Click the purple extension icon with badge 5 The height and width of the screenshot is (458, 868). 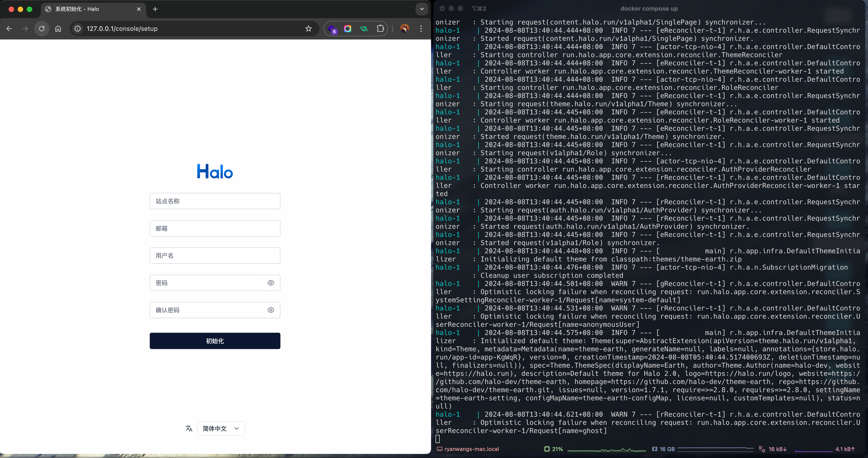(x=332, y=29)
